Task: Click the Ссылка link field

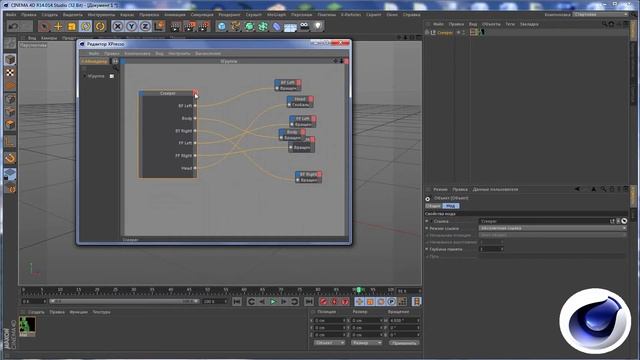Action: pos(544,221)
